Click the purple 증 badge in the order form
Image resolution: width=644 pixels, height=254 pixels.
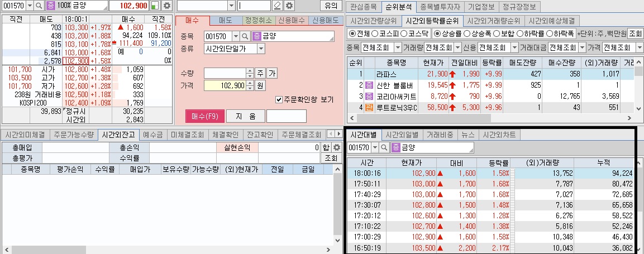coord(257,36)
